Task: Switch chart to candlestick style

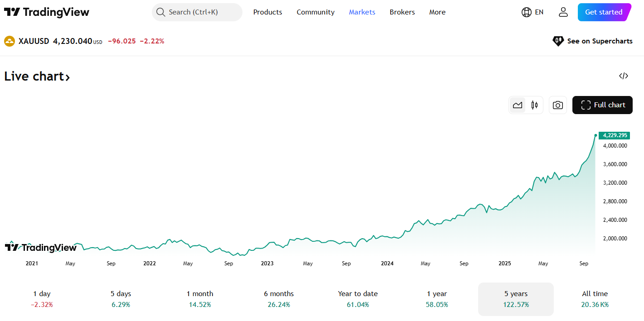Action: point(534,105)
